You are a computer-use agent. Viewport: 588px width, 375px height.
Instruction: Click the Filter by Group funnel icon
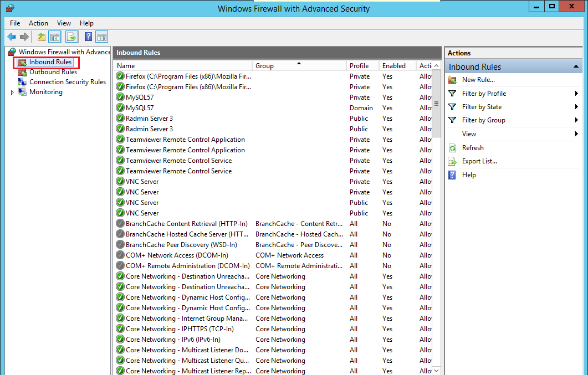(451, 120)
